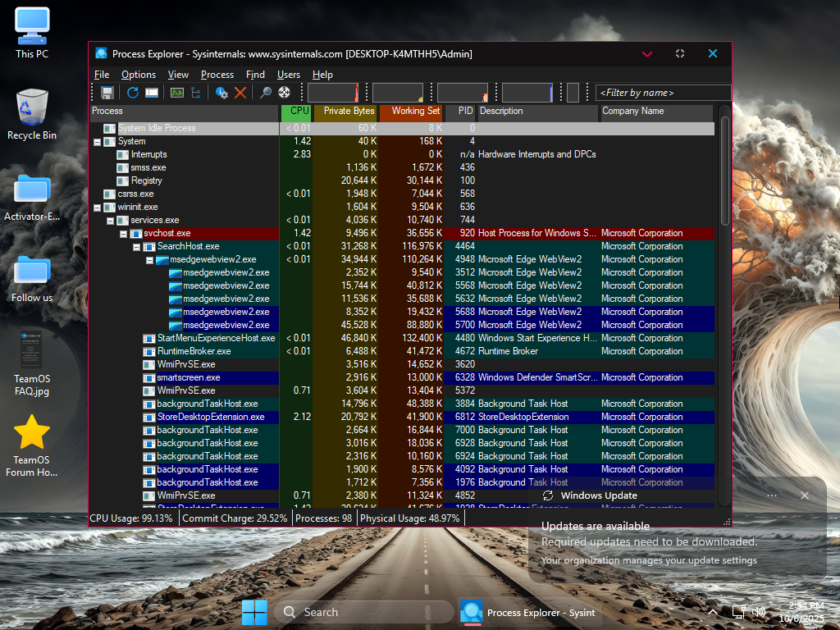Toggle the process tree view icon

click(196, 93)
